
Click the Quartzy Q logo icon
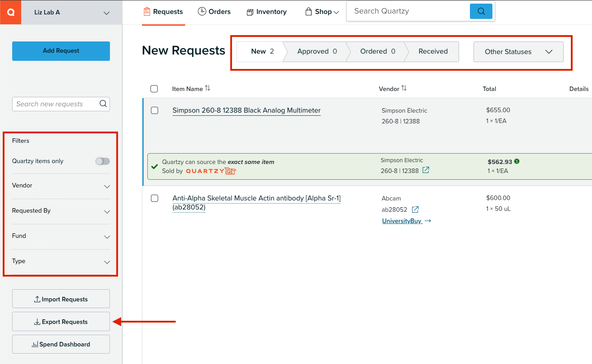click(x=10, y=12)
